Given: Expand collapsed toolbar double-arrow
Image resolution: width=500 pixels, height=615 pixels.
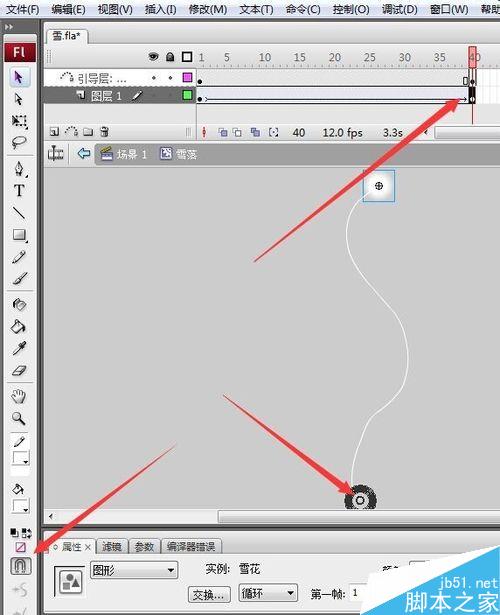Looking at the screenshot, I should (x=9, y=27).
